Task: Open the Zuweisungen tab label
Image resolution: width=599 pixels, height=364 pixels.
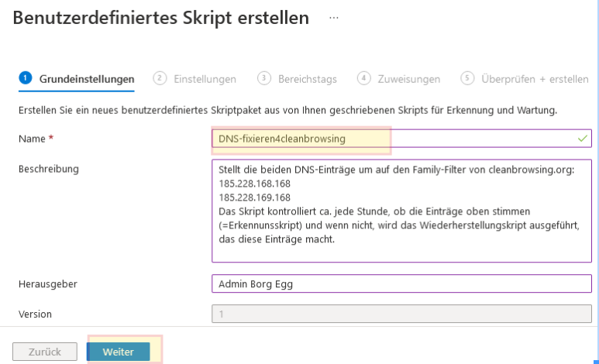Action: click(409, 79)
